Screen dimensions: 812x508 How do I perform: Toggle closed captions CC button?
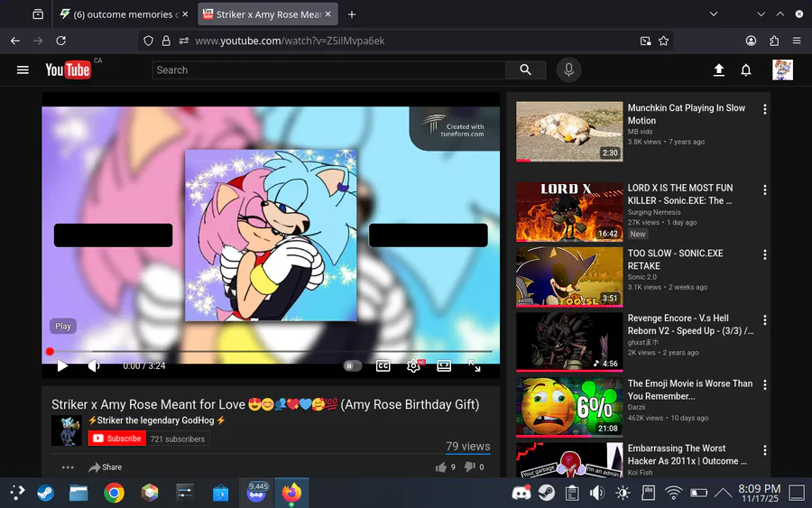pos(383,365)
